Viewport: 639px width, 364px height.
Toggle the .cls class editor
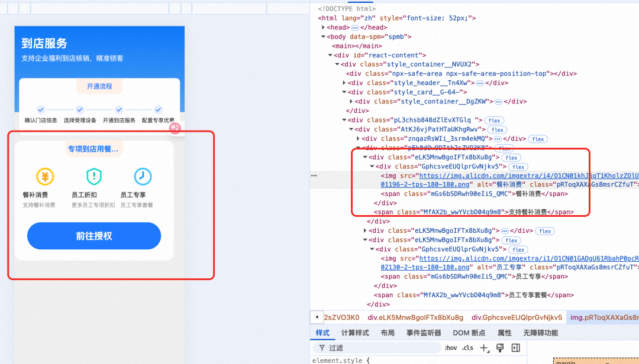(467, 348)
